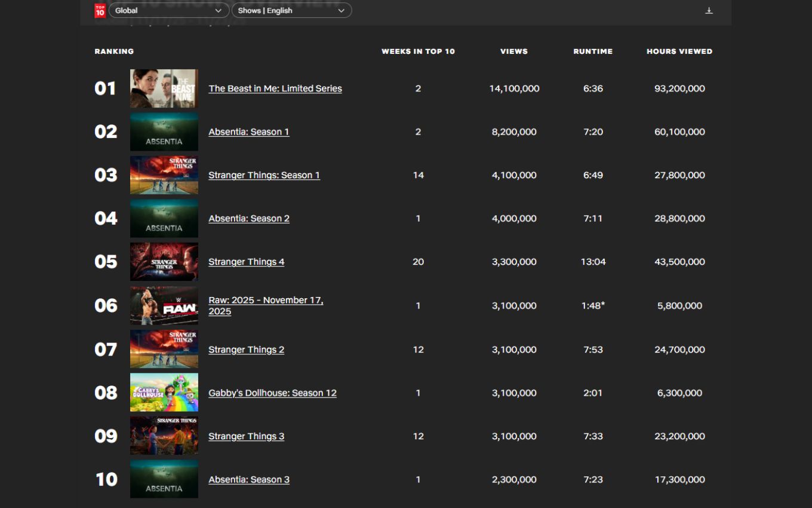Open Absentia: Season 3

(248, 479)
